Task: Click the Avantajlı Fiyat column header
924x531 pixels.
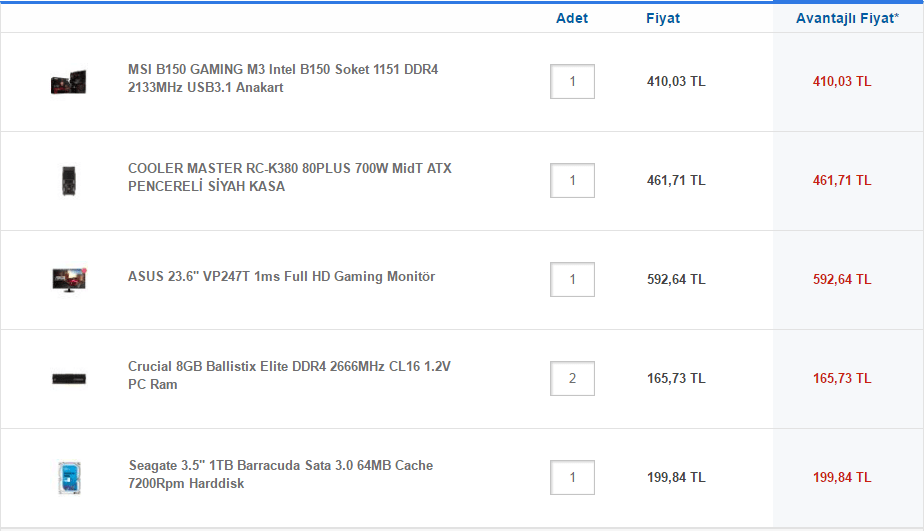Action: coord(847,18)
